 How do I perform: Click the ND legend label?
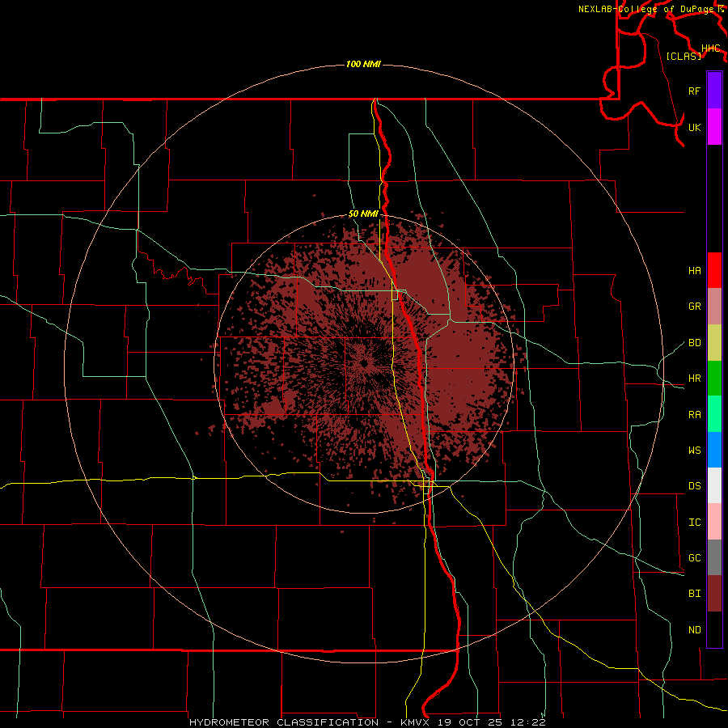(x=694, y=629)
